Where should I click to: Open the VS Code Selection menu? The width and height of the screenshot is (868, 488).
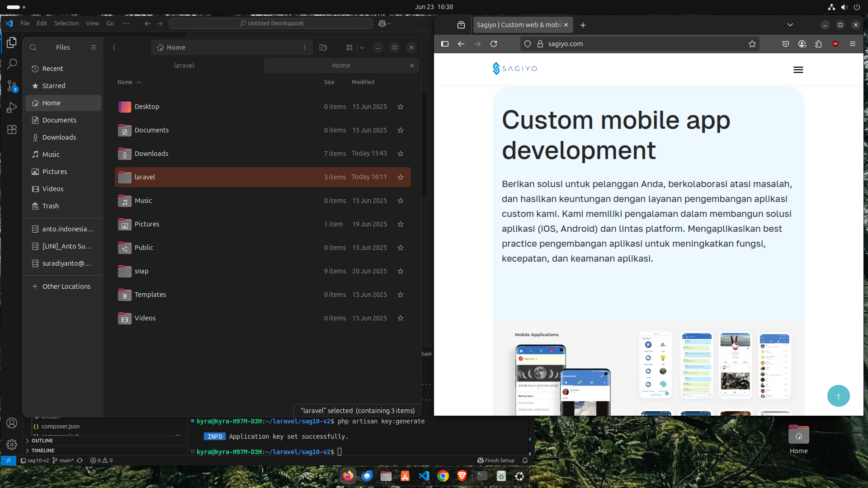66,23
